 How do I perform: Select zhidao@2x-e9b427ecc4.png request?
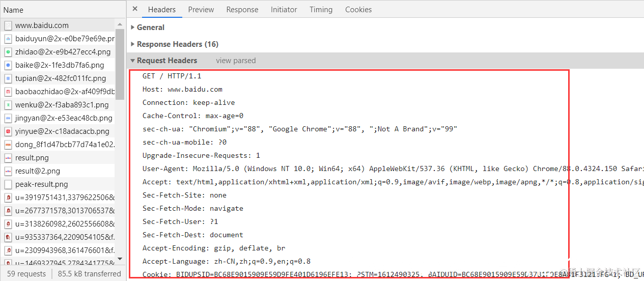tap(58, 52)
